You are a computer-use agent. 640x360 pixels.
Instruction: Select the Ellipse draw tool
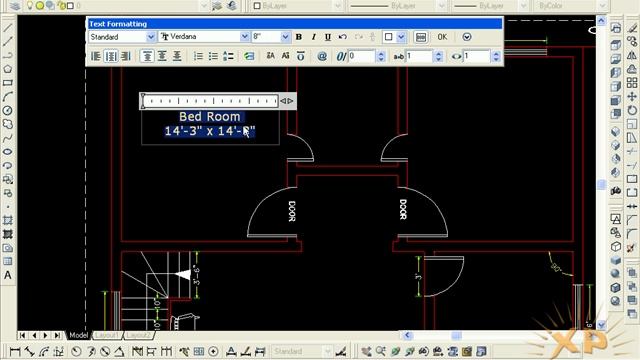point(8,152)
